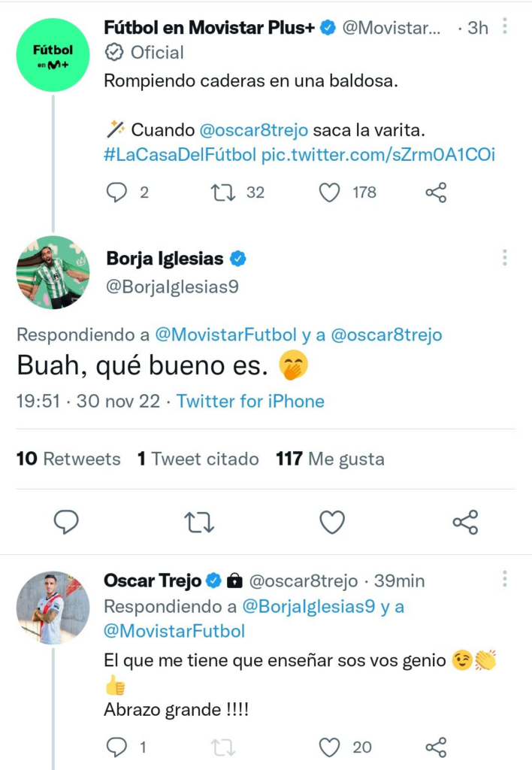Share Borja Iglesias's tweet
Image resolution: width=532 pixels, height=770 pixels.
(x=465, y=522)
